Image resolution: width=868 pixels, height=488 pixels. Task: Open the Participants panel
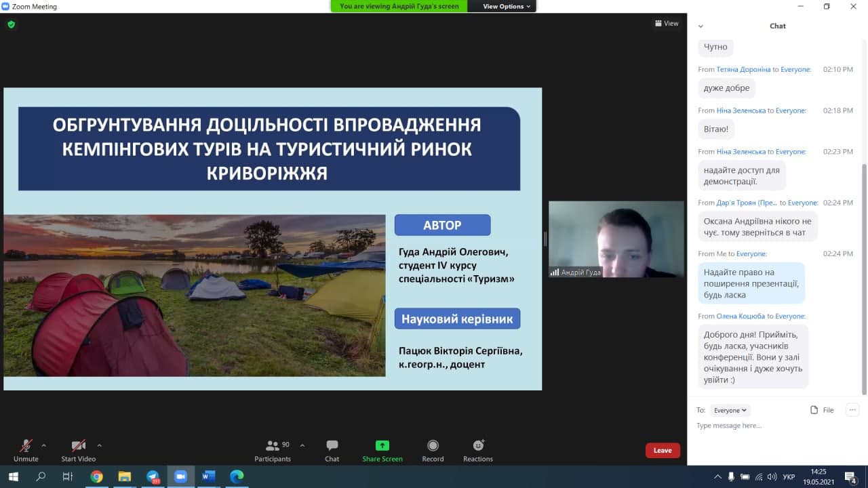273,450
